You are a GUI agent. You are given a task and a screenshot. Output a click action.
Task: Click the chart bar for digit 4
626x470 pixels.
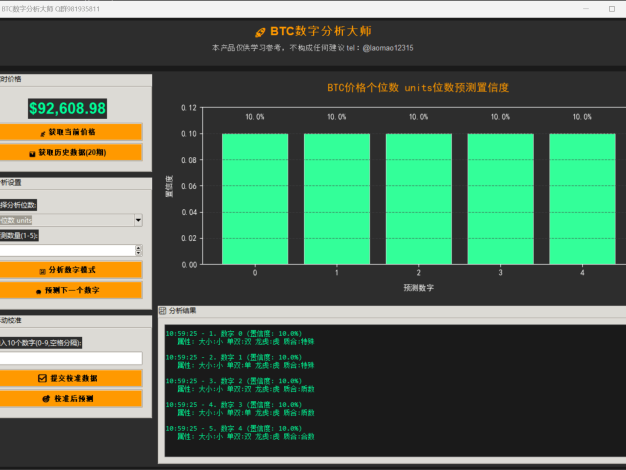coord(581,198)
